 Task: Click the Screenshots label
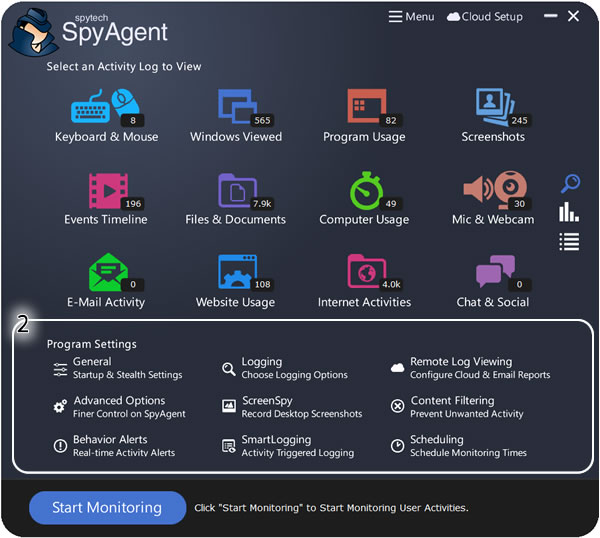click(x=493, y=137)
